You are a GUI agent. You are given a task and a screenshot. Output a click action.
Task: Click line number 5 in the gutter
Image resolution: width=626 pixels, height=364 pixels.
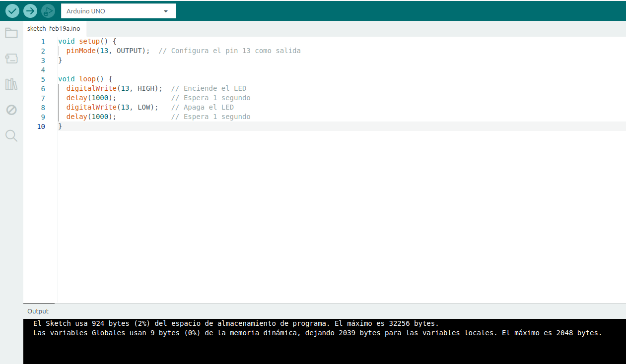point(43,79)
